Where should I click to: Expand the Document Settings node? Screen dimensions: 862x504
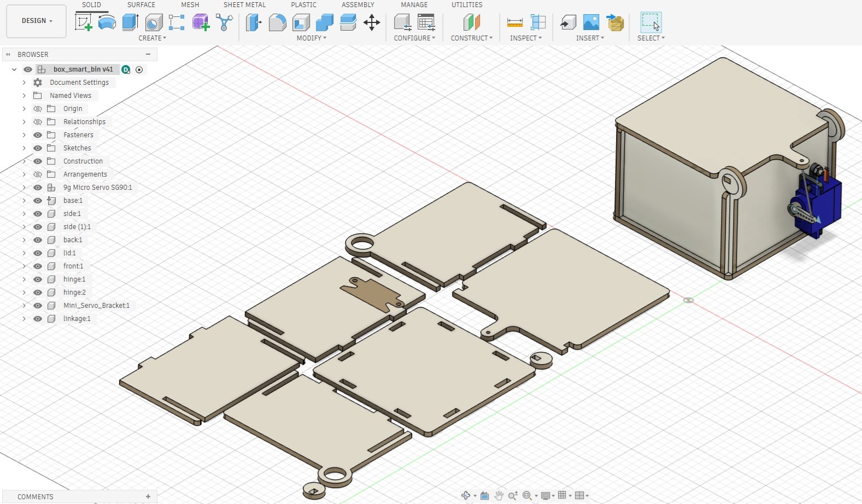point(24,83)
